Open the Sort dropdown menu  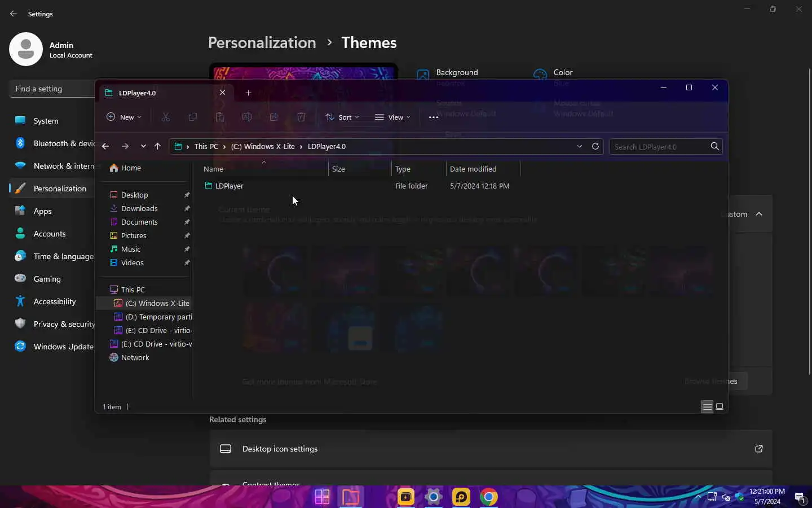342,117
